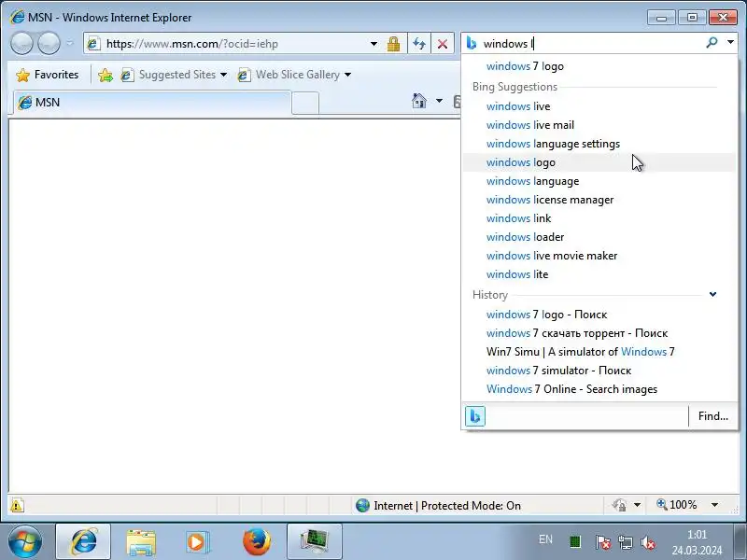
Task: Open the Home button dropdown arrow
Action: pyautogui.click(x=439, y=101)
